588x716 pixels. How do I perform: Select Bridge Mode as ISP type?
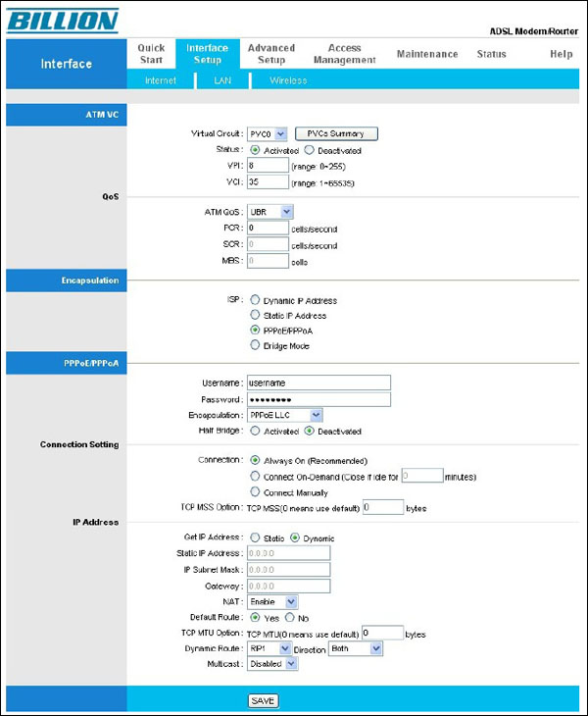tap(256, 346)
